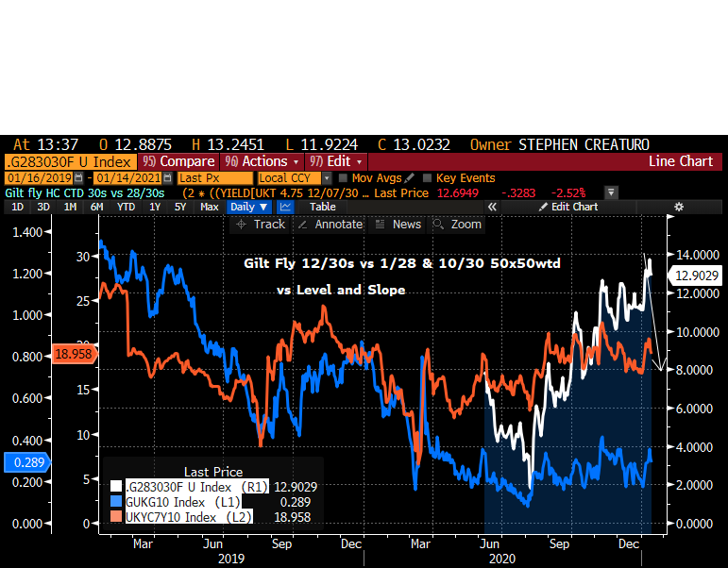Enable the Mov Avgs checkbox
The height and width of the screenshot is (568, 728).
tap(343, 178)
